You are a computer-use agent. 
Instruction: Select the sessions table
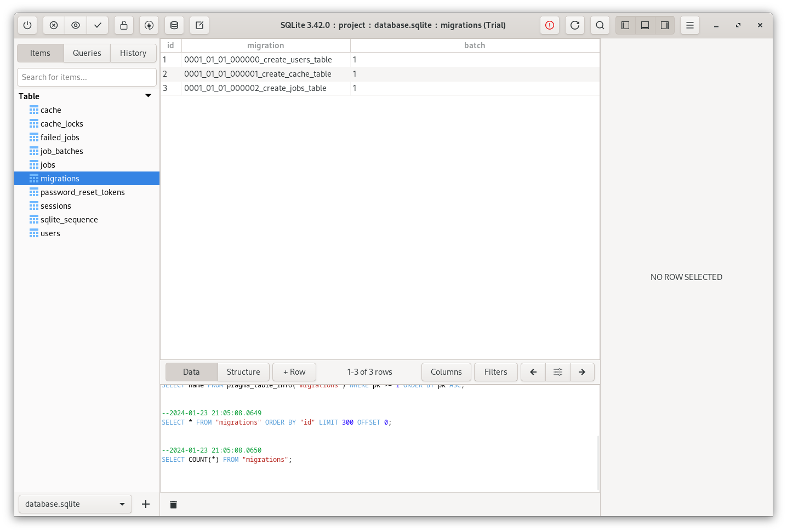[87, 206]
